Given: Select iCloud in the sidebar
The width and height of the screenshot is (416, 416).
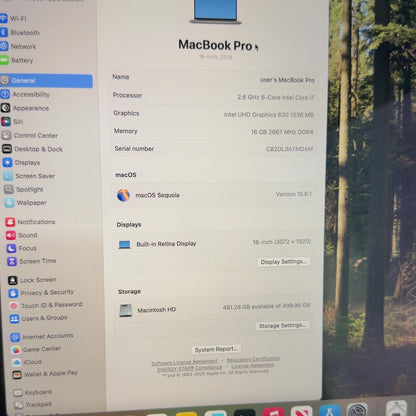Looking at the screenshot, I should [27, 362].
